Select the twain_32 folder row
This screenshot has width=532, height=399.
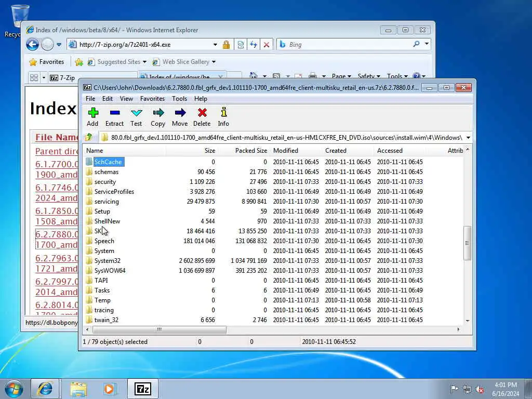coord(273,320)
